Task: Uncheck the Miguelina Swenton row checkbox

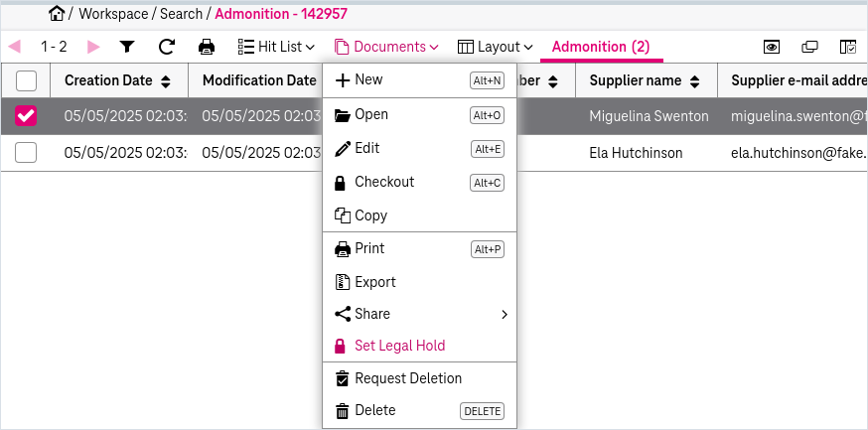Action: point(26,115)
